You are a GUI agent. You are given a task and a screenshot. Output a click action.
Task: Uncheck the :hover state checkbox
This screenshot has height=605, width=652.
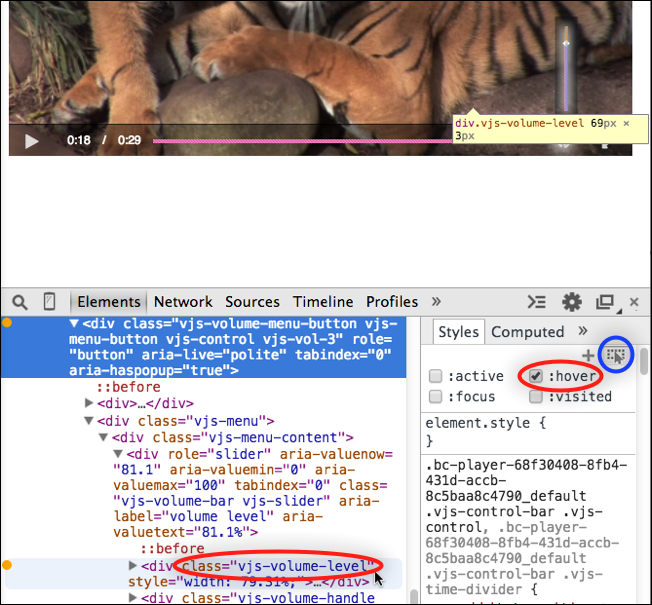click(536, 377)
